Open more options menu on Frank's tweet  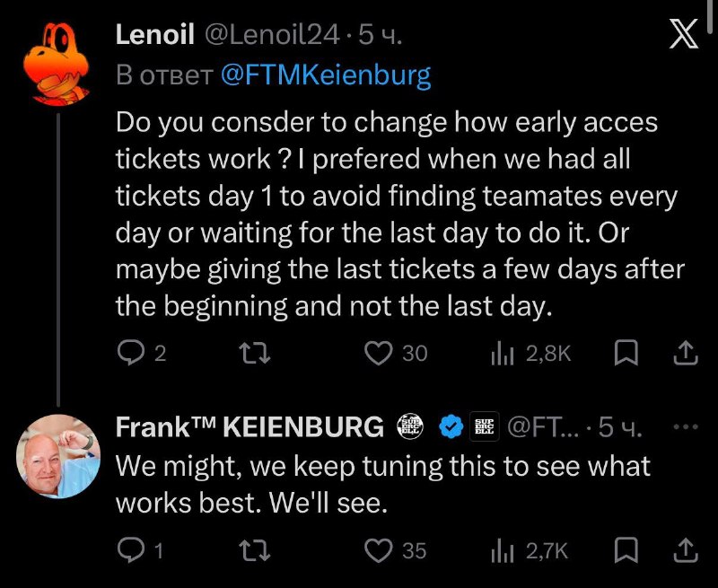pos(685,427)
